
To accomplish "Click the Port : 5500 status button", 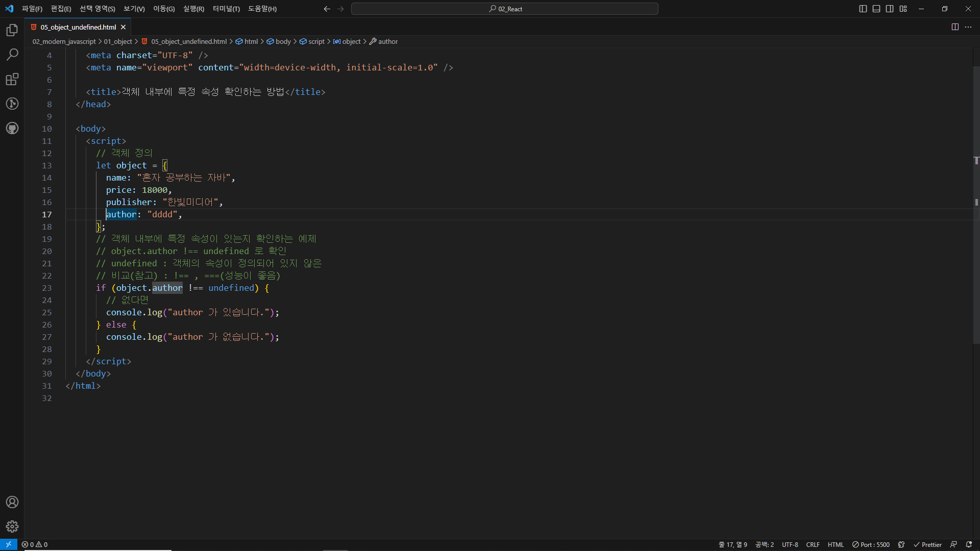I will click(871, 544).
